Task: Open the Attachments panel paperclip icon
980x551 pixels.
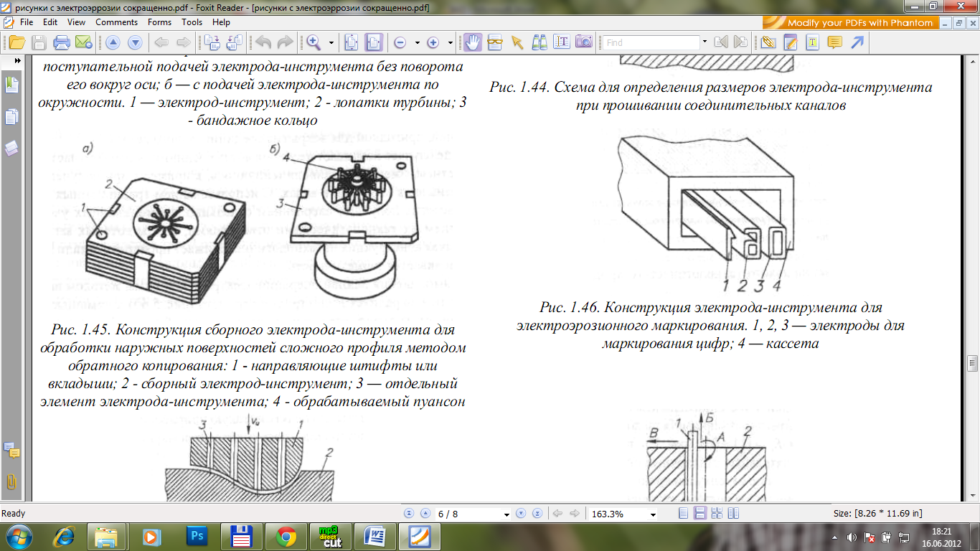Action: pyautogui.click(x=11, y=481)
